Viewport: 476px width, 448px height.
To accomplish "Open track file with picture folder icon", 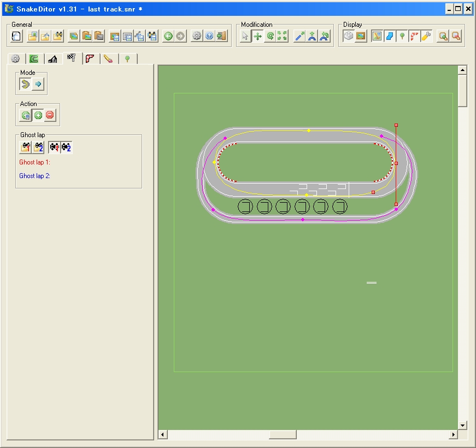I will tap(33, 36).
